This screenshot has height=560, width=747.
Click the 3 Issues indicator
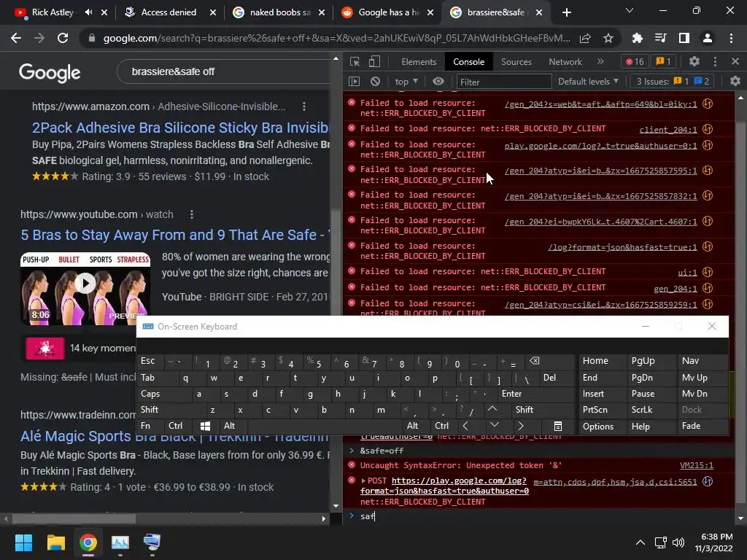coord(673,82)
